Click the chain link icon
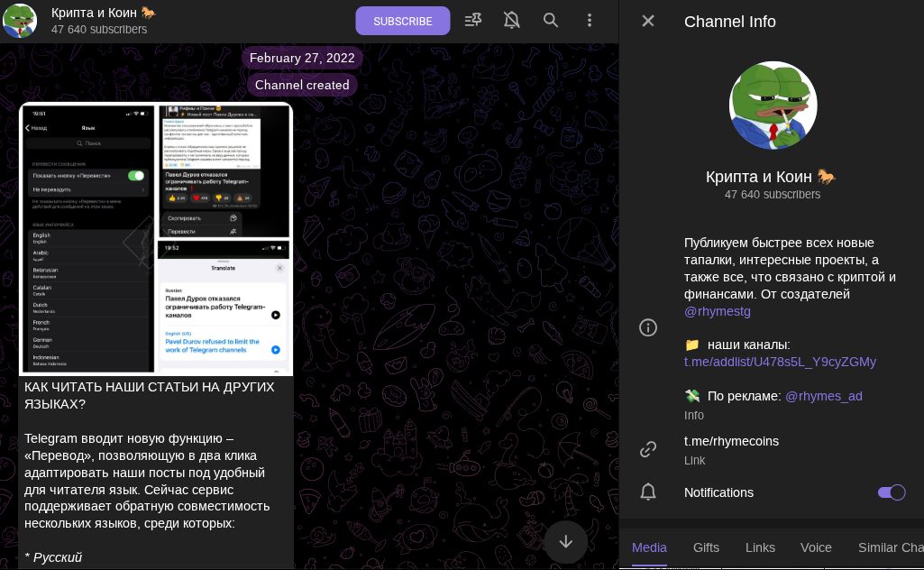The width and height of the screenshot is (924, 570). (x=647, y=449)
